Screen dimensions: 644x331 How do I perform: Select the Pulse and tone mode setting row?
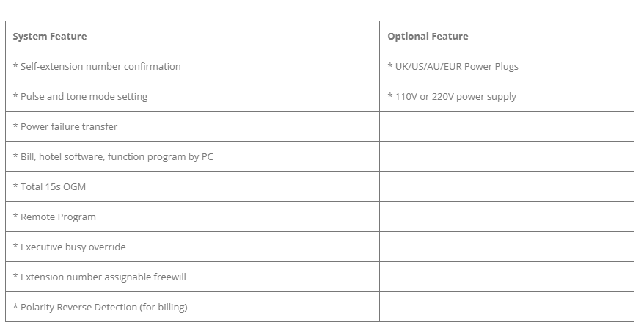pos(80,97)
